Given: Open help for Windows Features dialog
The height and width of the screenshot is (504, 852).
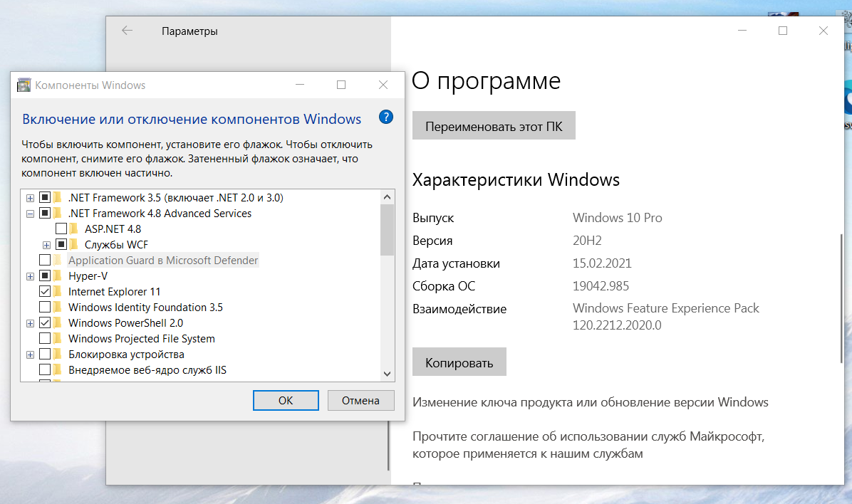Looking at the screenshot, I should pyautogui.click(x=386, y=117).
